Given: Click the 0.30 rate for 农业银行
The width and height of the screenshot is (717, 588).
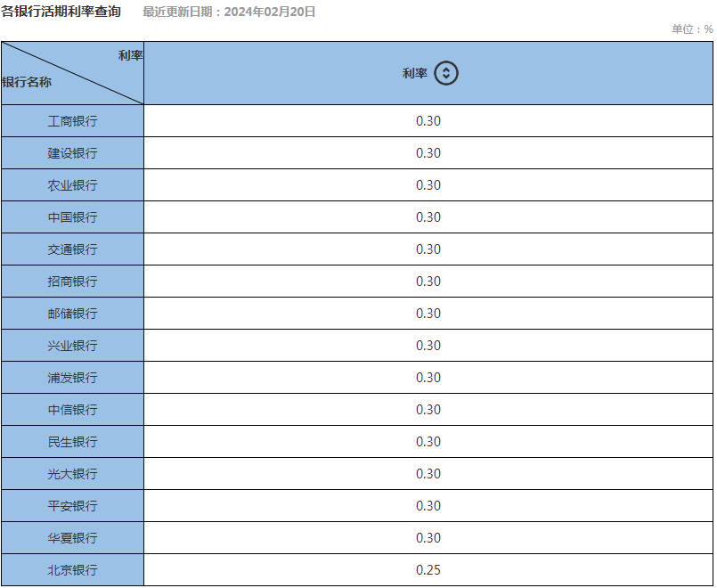Looking at the screenshot, I should 428,185.
